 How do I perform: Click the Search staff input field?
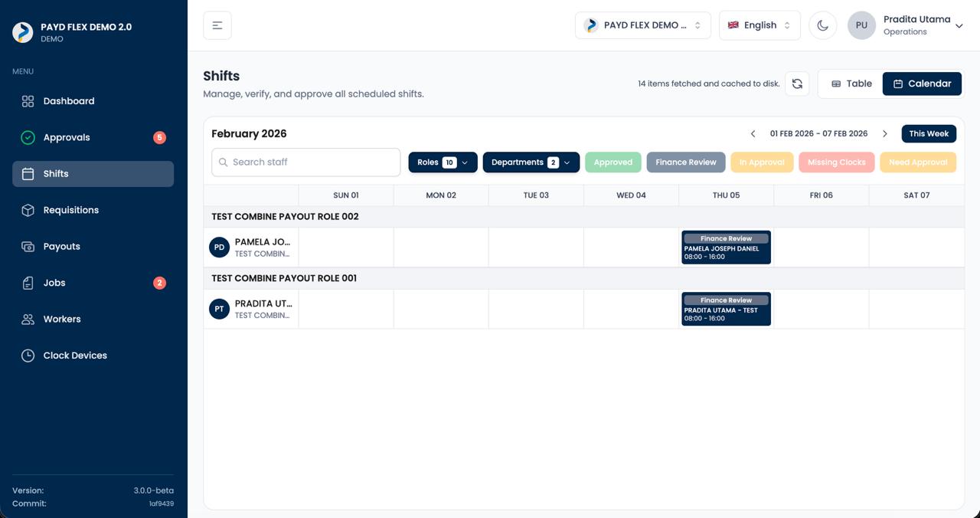[x=305, y=162]
